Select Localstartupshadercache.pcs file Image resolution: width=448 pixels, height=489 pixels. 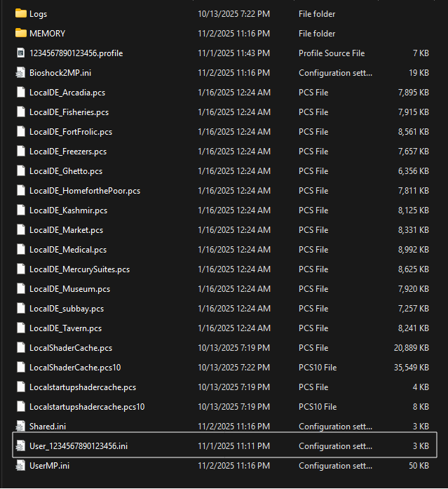click(x=83, y=387)
